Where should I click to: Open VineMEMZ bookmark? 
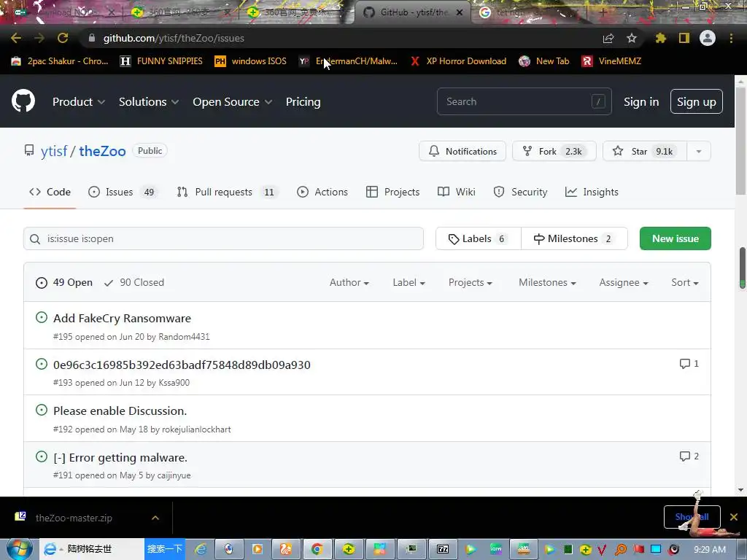(x=612, y=61)
